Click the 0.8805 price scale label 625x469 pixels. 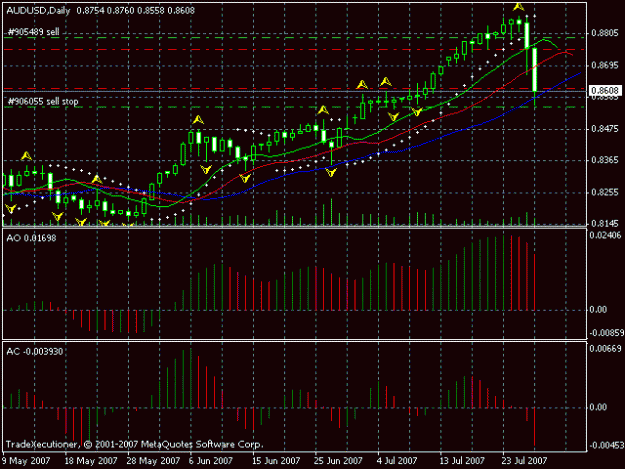click(605, 33)
